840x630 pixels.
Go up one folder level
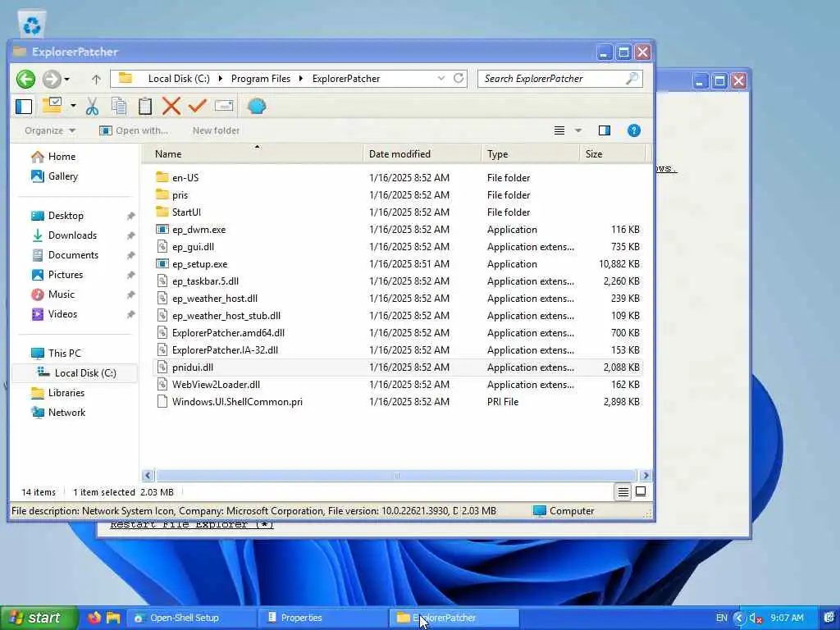point(96,80)
